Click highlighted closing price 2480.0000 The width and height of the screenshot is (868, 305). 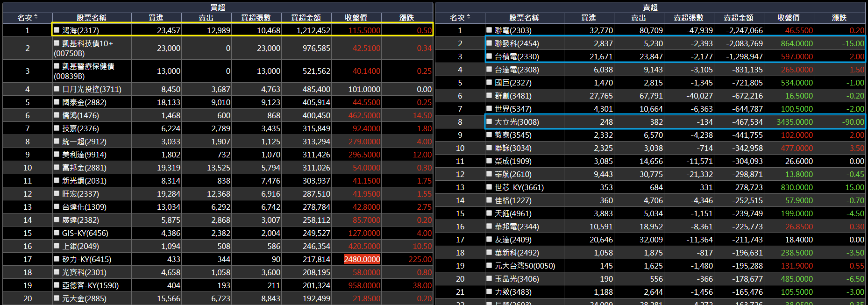(362, 259)
